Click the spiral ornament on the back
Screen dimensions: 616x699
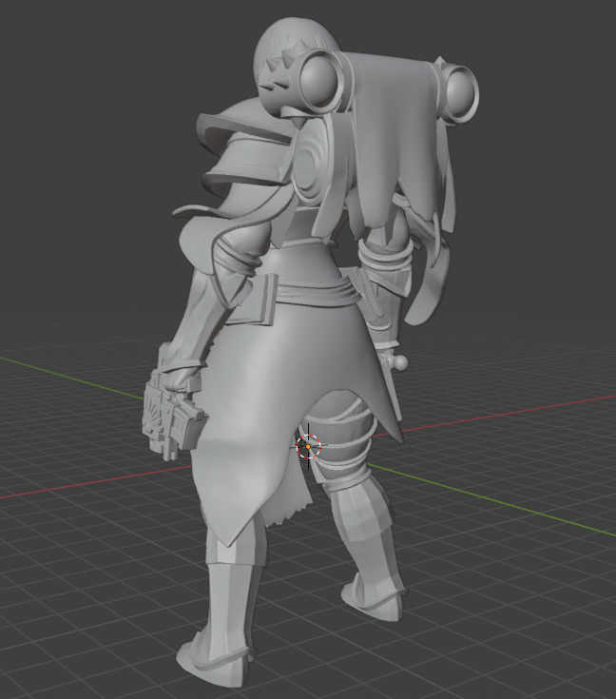point(312,163)
